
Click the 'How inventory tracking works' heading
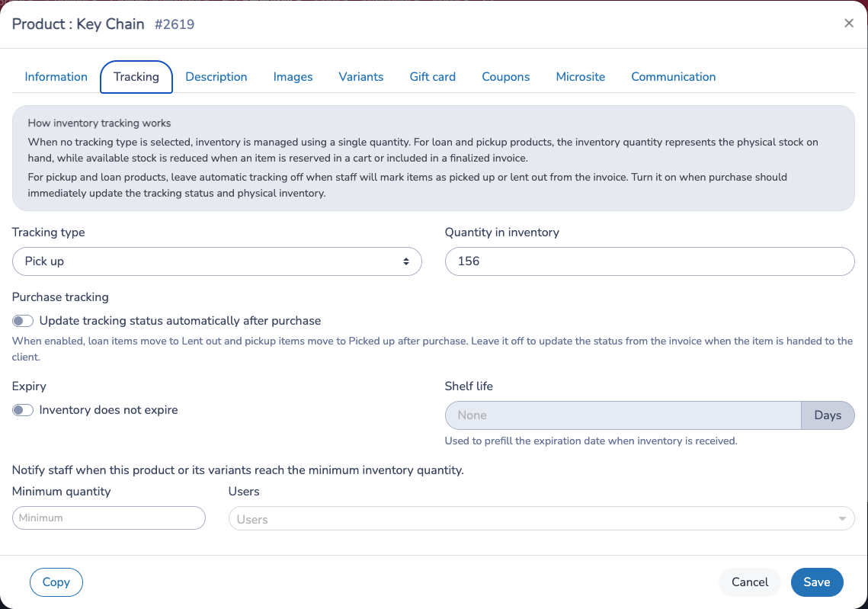(x=99, y=123)
